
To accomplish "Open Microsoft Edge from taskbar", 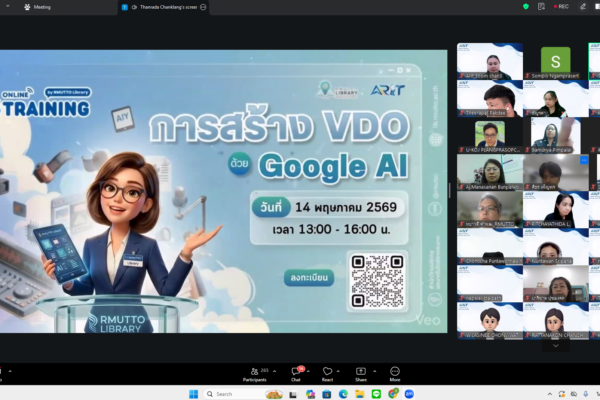I will point(343,394).
